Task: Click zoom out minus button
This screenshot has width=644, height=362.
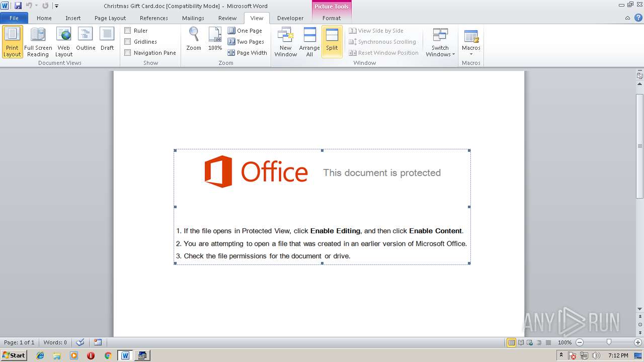Action: [580, 342]
